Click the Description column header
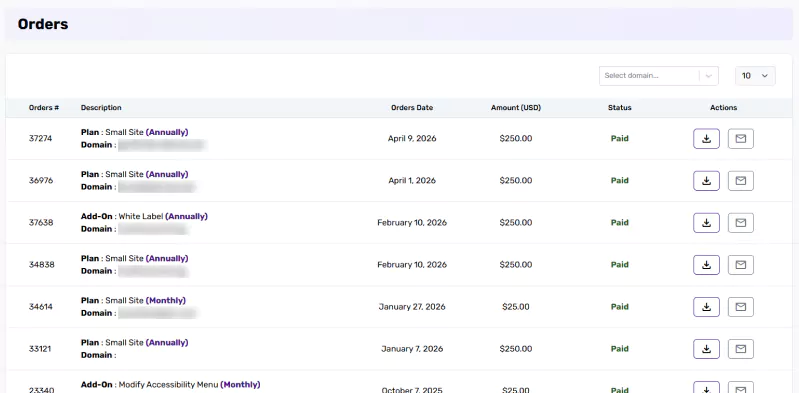The width and height of the screenshot is (799, 393). [101, 108]
